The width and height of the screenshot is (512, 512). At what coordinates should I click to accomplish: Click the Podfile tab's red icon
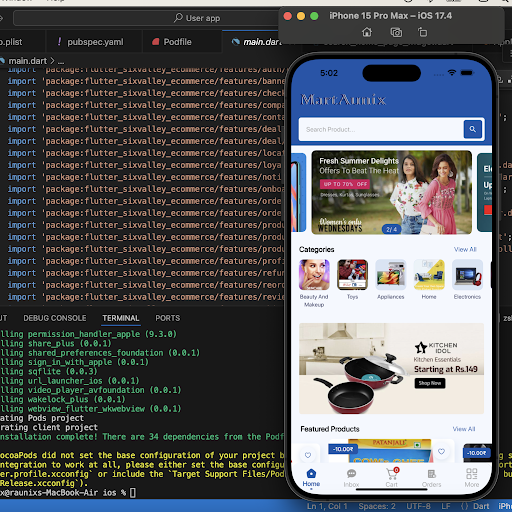coord(155,42)
